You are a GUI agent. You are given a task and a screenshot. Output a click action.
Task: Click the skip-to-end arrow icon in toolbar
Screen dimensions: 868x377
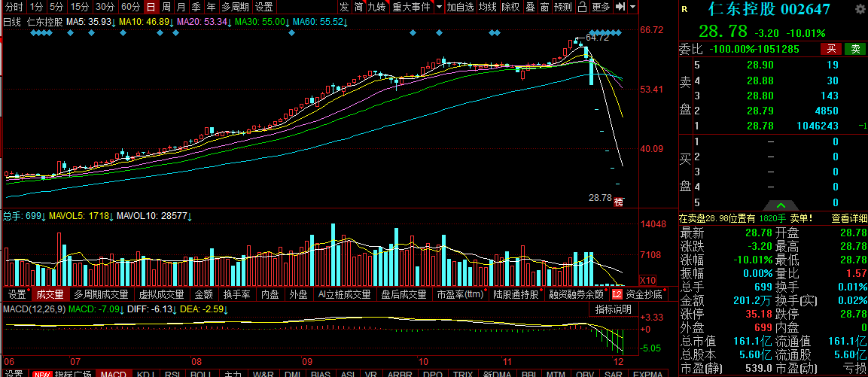(620, 7)
